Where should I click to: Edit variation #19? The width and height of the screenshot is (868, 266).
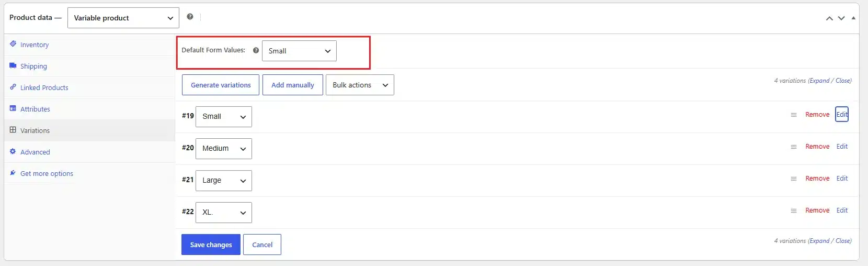click(842, 115)
